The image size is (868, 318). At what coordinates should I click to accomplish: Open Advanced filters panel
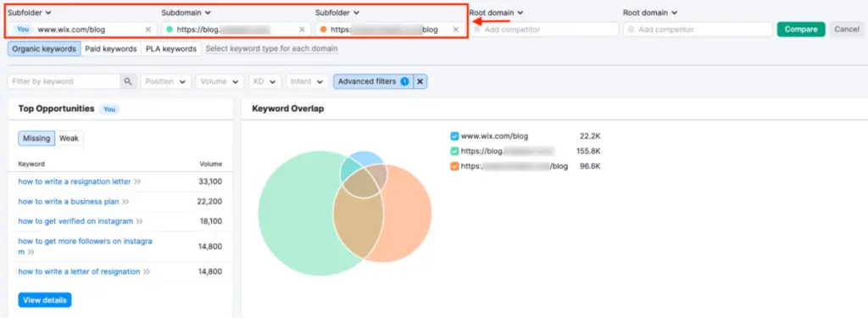point(373,81)
